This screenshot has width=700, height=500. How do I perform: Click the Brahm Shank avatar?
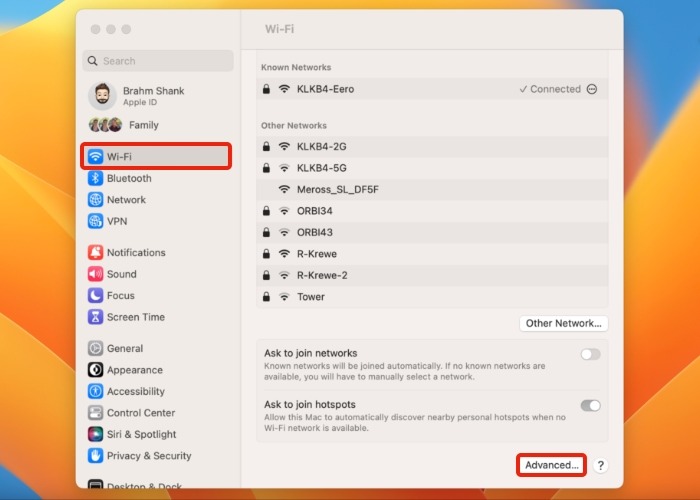tap(102, 96)
